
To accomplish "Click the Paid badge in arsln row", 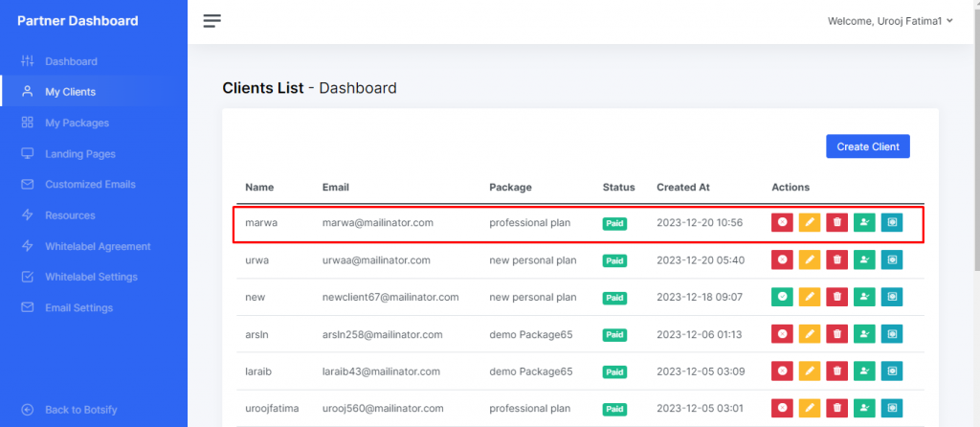I will (614, 335).
